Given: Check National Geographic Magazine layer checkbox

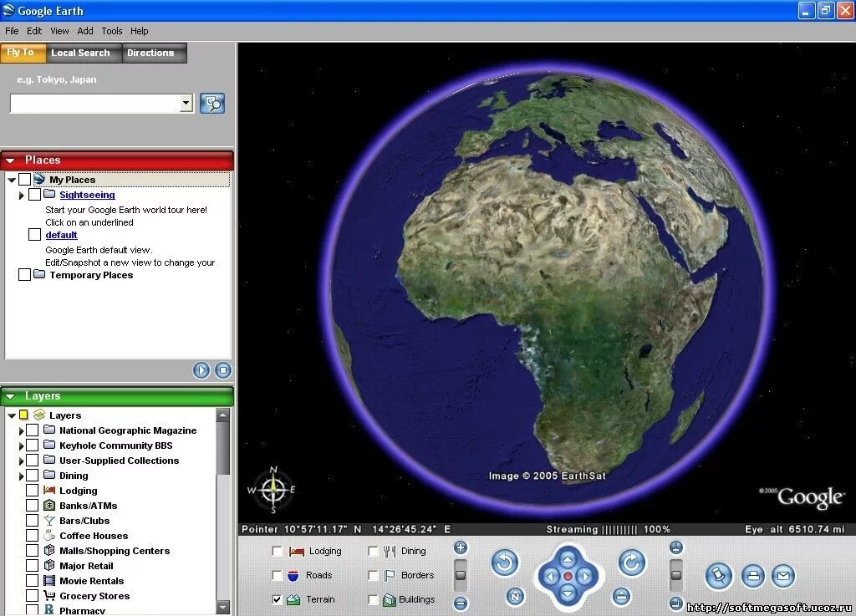Looking at the screenshot, I should pos(33,430).
